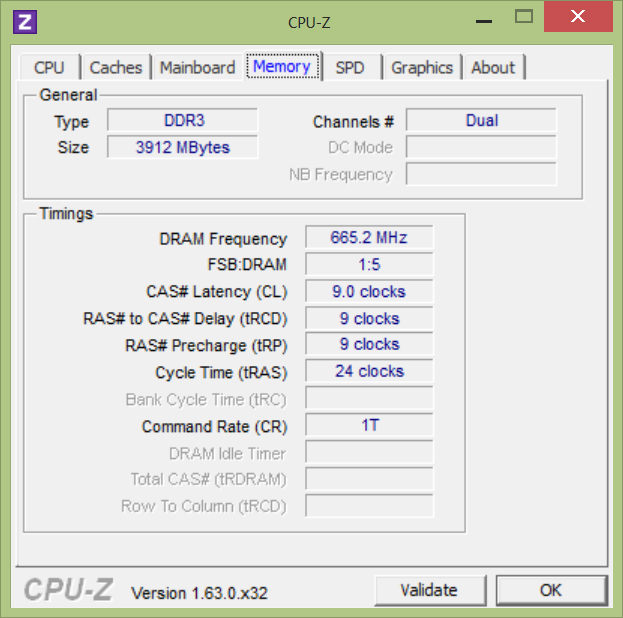Screen dimensions: 623x618
Task: Click the empty Bank Cycle Time field
Action: pyautogui.click(x=369, y=398)
